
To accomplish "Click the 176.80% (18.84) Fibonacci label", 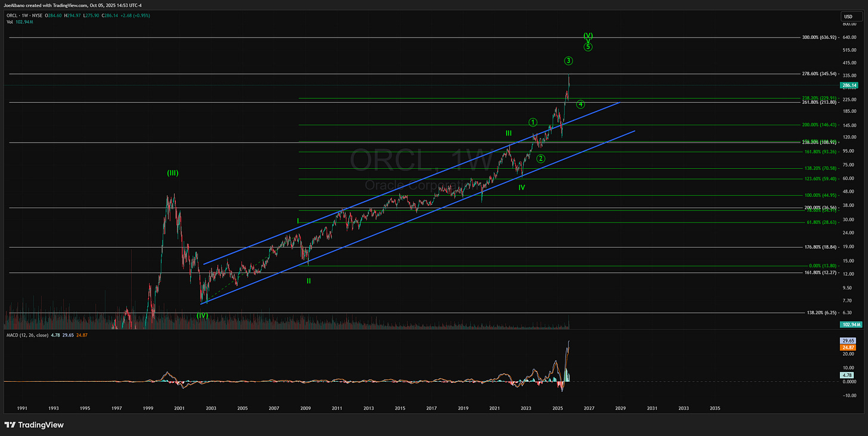I will coord(821,246).
